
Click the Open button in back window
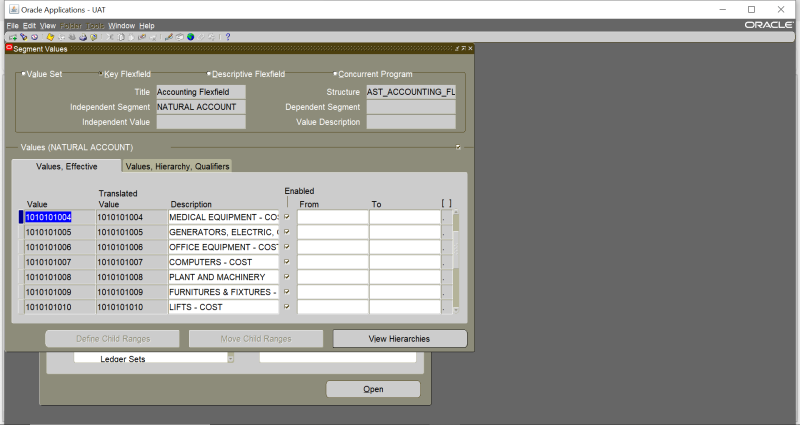[x=373, y=389]
